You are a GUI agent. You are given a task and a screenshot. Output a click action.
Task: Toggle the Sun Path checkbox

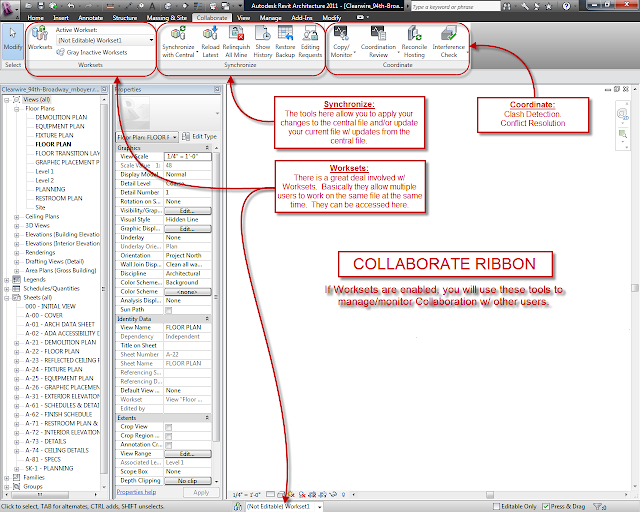click(x=169, y=310)
